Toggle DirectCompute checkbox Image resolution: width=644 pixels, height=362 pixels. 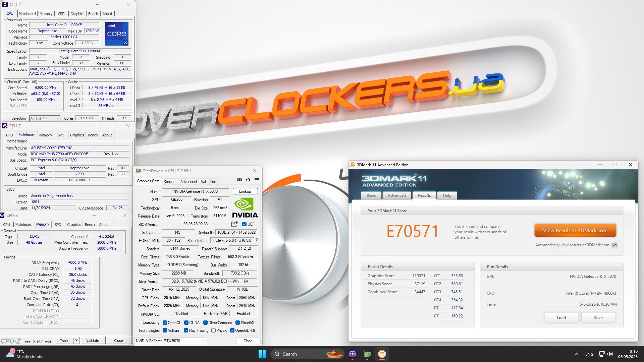tap(205, 323)
